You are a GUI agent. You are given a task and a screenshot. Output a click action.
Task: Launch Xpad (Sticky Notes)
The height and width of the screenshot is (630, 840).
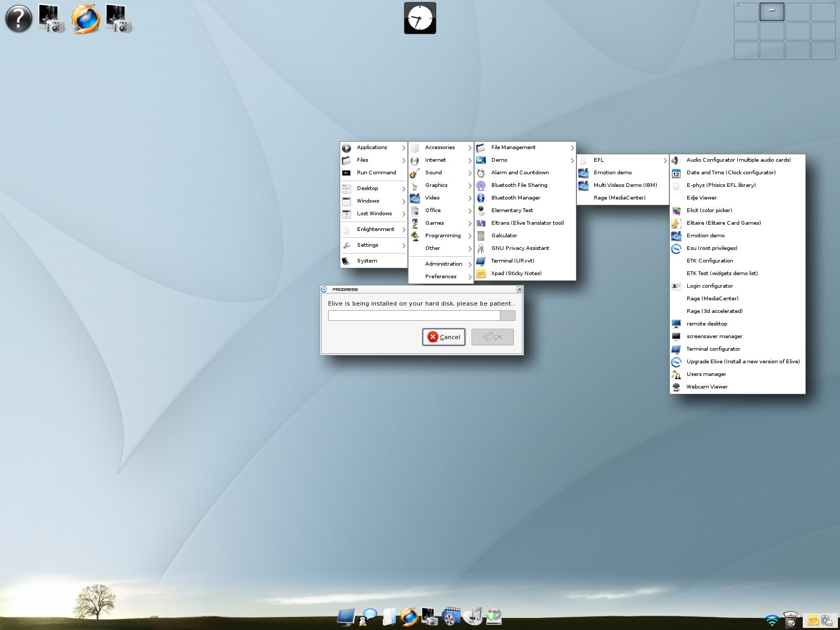coord(525,274)
